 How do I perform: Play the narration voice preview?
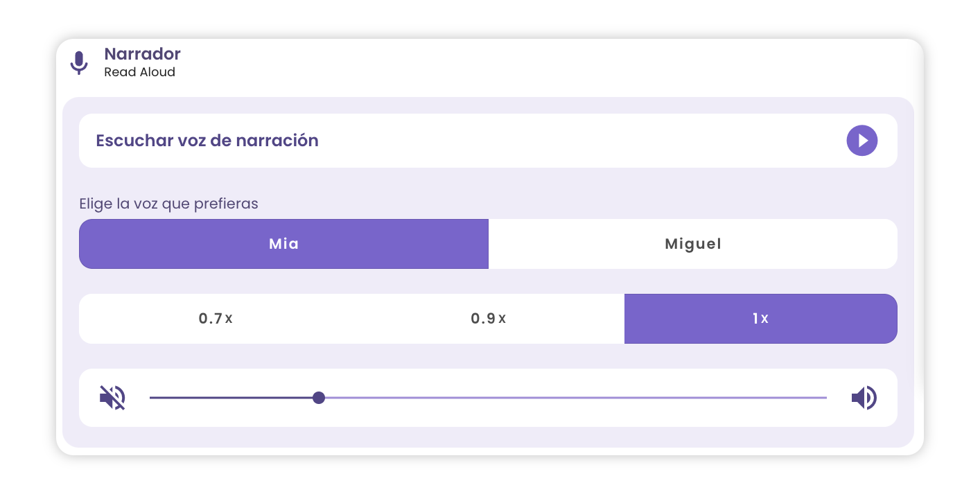click(x=861, y=141)
